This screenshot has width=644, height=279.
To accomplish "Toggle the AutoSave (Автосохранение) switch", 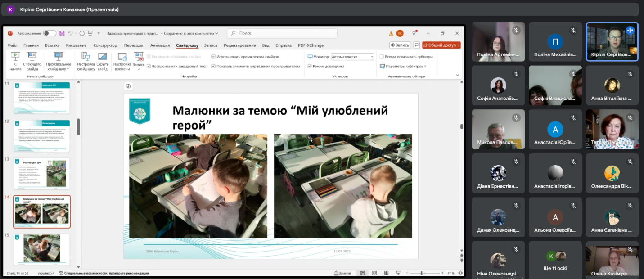I will (x=50, y=33).
